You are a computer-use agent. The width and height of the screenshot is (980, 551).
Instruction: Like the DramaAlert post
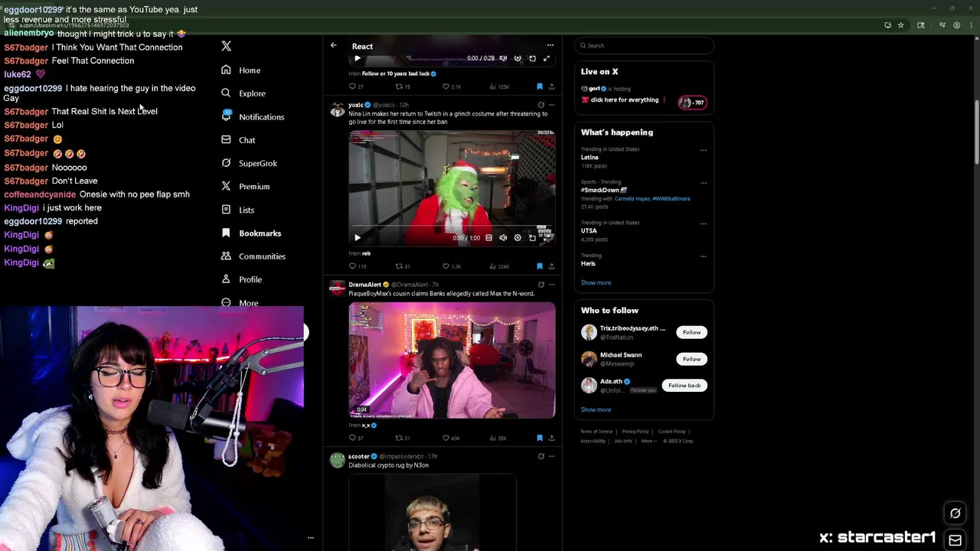[451, 439]
